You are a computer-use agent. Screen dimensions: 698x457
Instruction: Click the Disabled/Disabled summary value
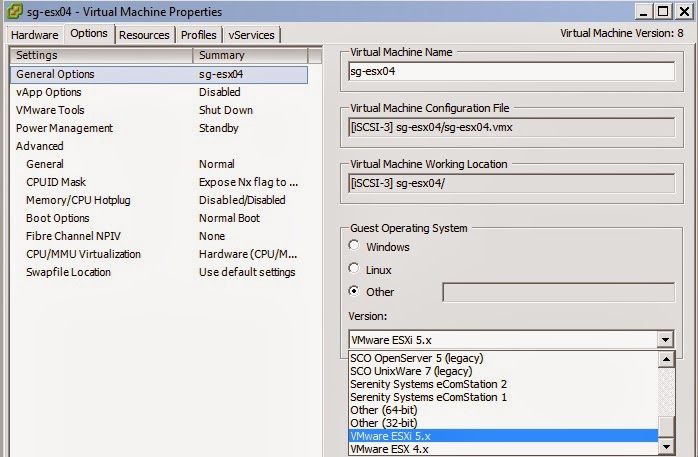point(242,200)
